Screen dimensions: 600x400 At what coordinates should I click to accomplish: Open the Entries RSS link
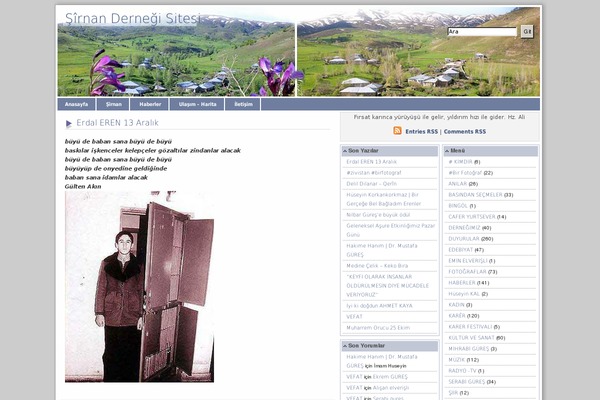coord(421,131)
